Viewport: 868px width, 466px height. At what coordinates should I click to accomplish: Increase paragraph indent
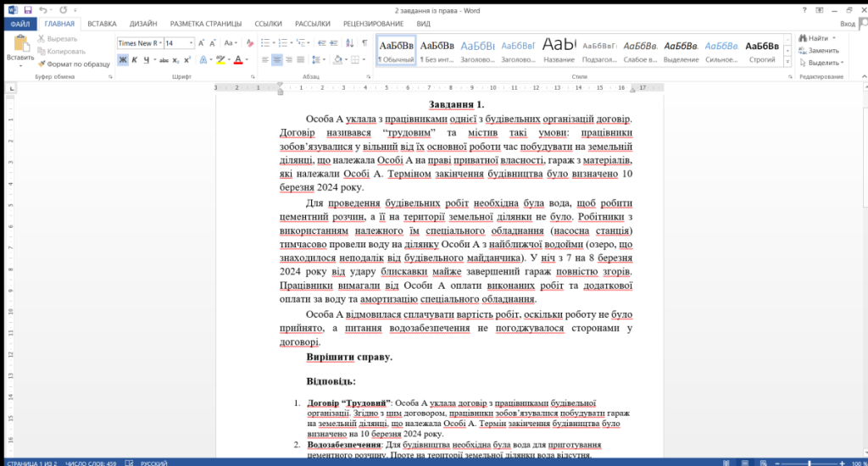click(x=334, y=43)
